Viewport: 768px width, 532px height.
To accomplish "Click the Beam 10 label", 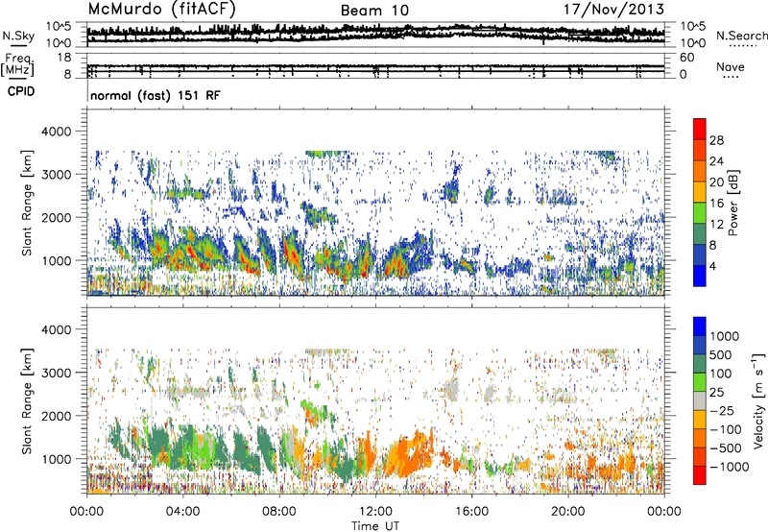I will [374, 11].
